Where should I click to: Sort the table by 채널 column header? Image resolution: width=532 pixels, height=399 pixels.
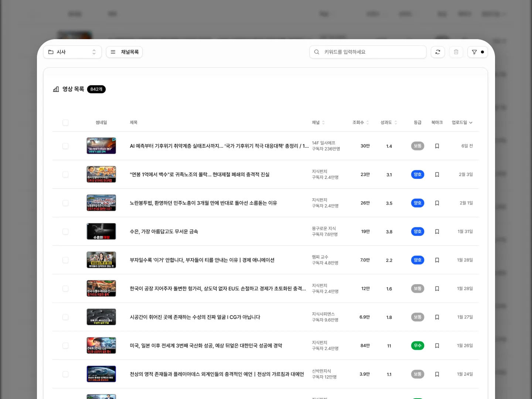(x=318, y=123)
